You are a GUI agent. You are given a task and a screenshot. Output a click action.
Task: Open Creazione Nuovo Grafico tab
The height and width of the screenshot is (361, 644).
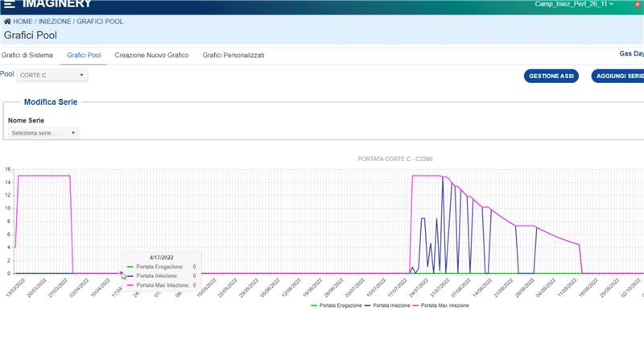pos(151,55)
